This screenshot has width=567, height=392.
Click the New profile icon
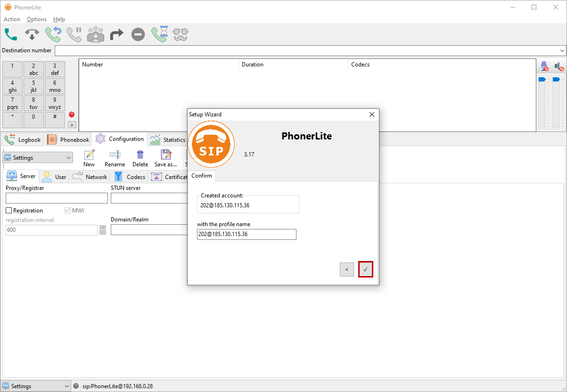pyautogui.click(x=89, y=158)
